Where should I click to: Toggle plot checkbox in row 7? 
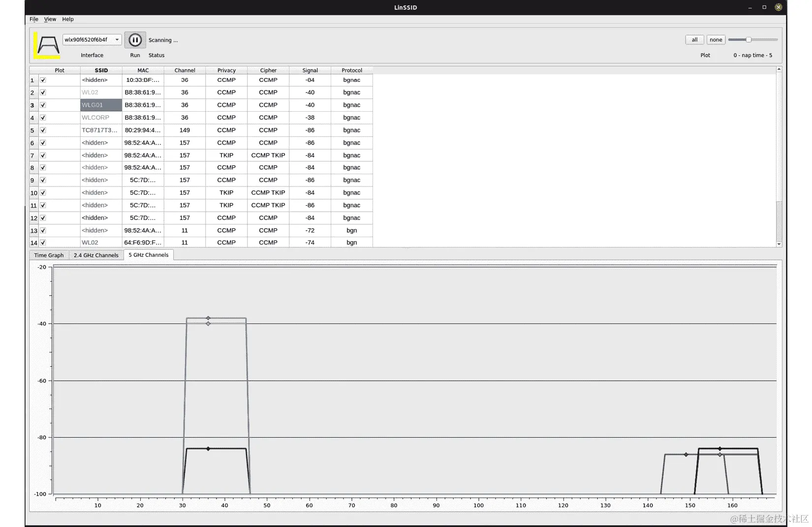[x=43, y=155]
